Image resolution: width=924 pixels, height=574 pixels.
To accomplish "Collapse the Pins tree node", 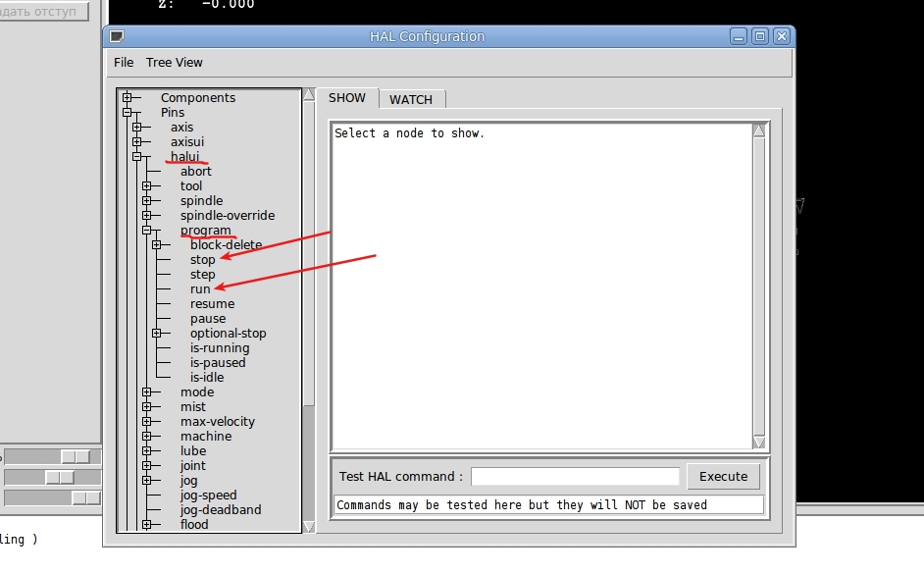I will [x=128, y=112].
